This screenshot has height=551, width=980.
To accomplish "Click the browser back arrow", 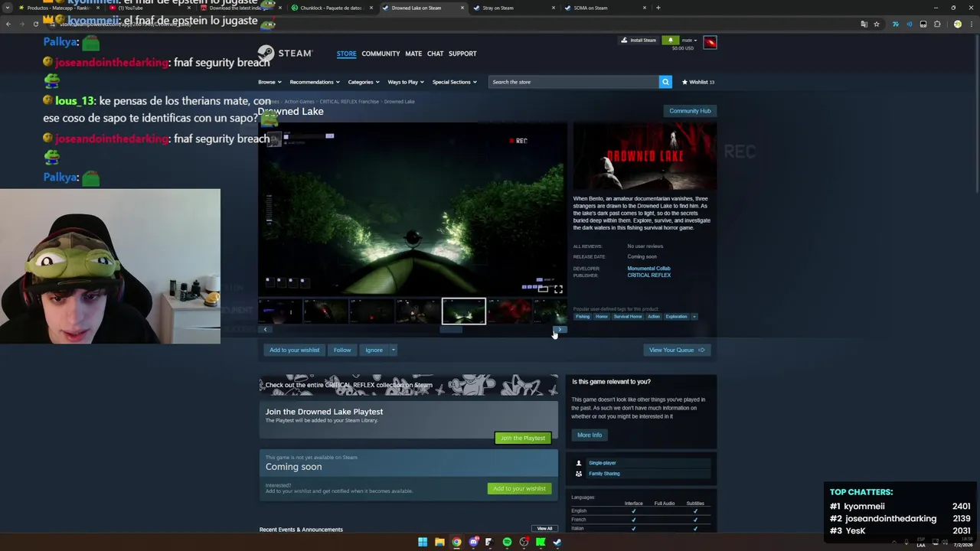I will 8,24.
